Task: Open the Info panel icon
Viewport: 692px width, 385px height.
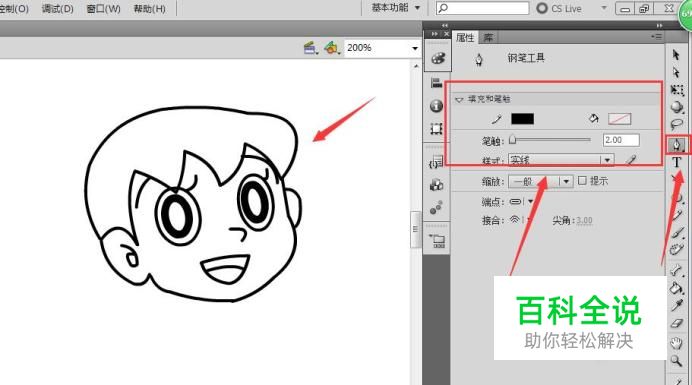Action: point(436,106)
